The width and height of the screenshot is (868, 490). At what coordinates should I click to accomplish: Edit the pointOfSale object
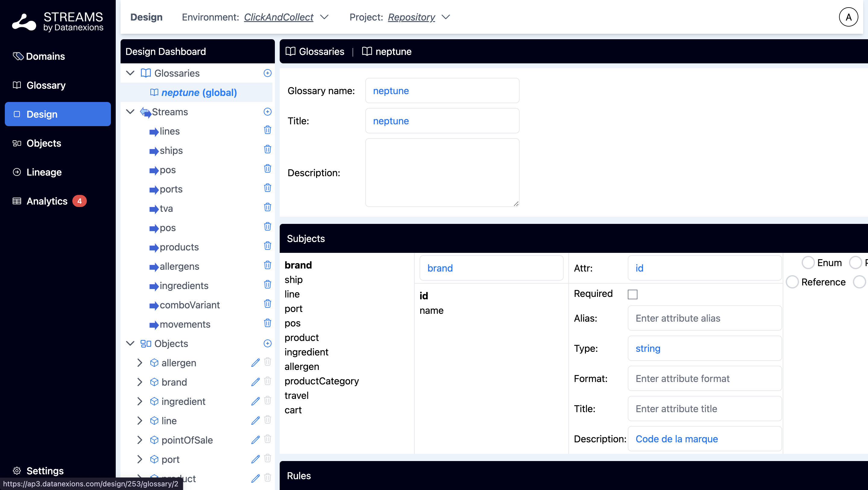[x=255, y=440]
